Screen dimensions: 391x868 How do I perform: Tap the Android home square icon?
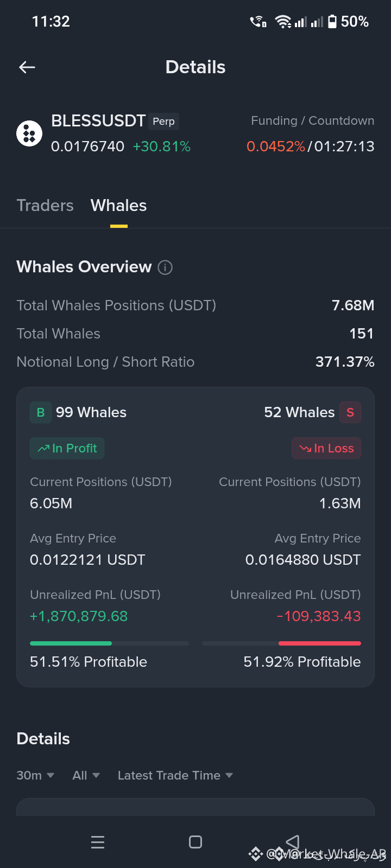coord(195,842)
